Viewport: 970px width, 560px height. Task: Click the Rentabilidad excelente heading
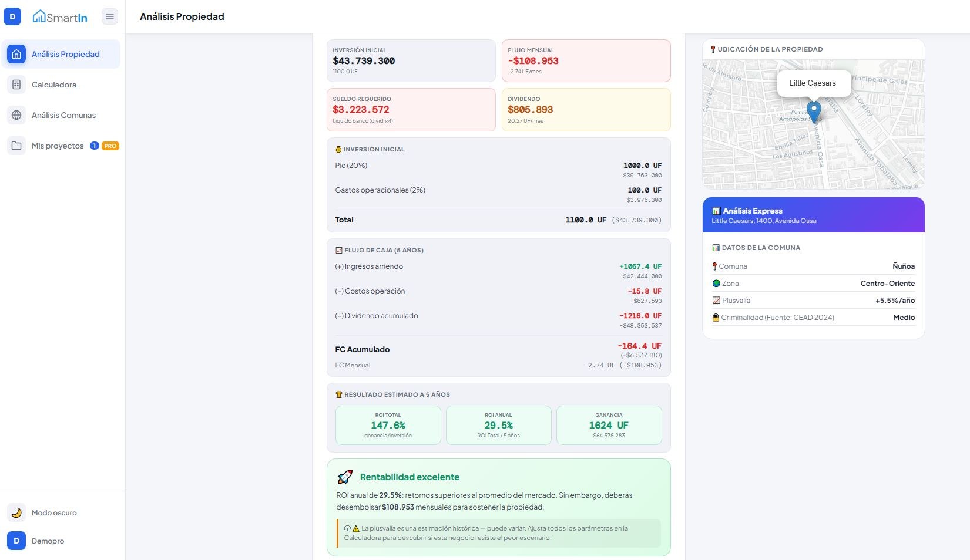tap(410, 477)
